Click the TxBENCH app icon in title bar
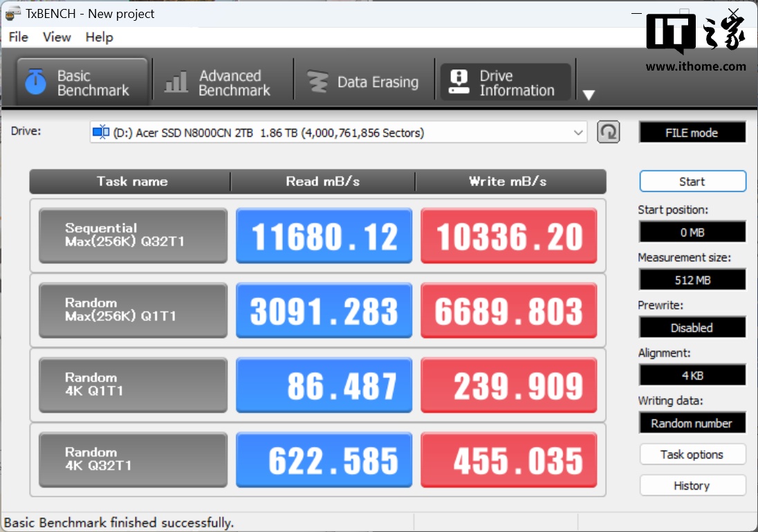 tap(12, 13)
